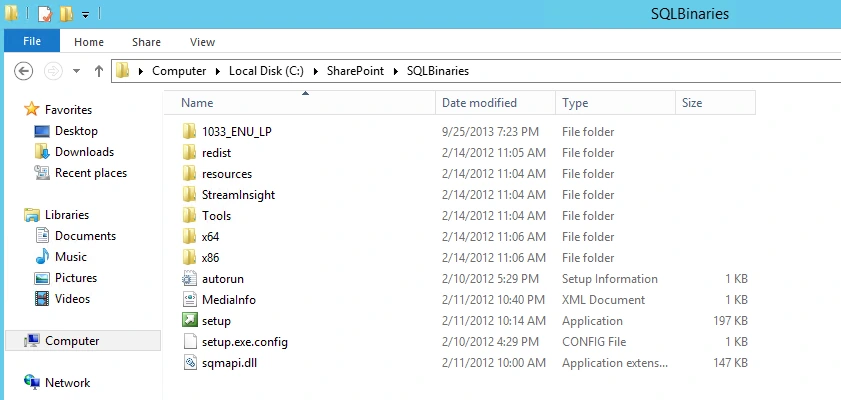Screen dimensions: 841x400
Task: Click the Up one level arrow
Action: coord(99,71)
